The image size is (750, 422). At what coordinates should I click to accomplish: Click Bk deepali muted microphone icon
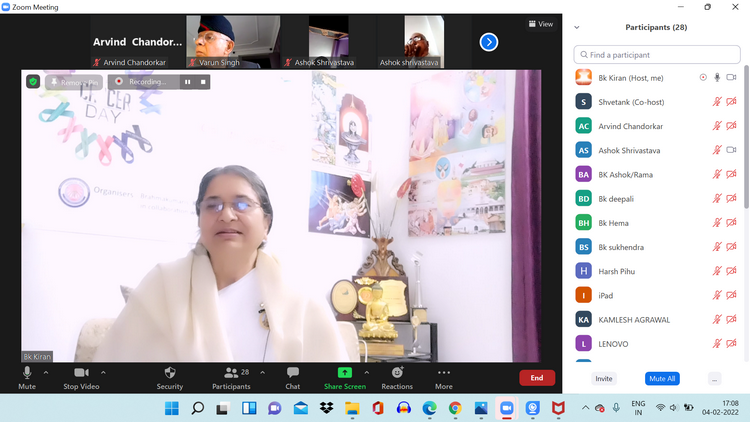click(717, 198)
